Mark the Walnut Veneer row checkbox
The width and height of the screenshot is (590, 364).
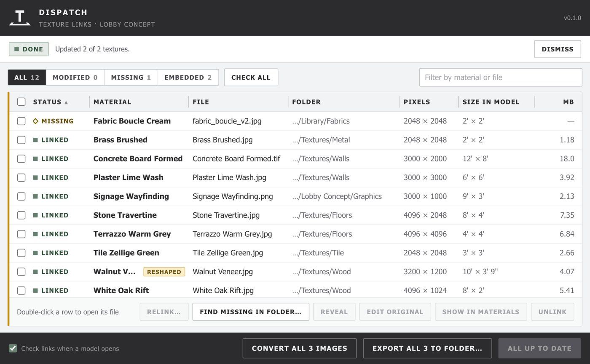[x=21, y=272]
